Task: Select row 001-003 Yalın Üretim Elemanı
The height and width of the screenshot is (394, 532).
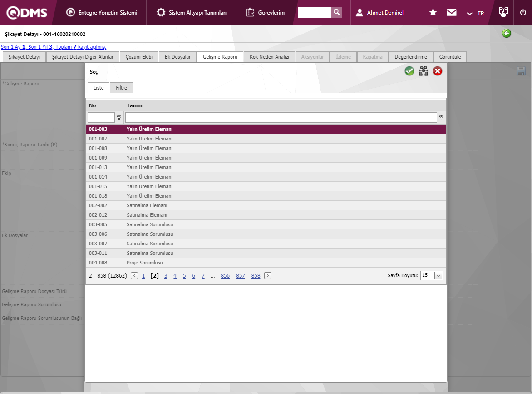Action: pos(266,129)
